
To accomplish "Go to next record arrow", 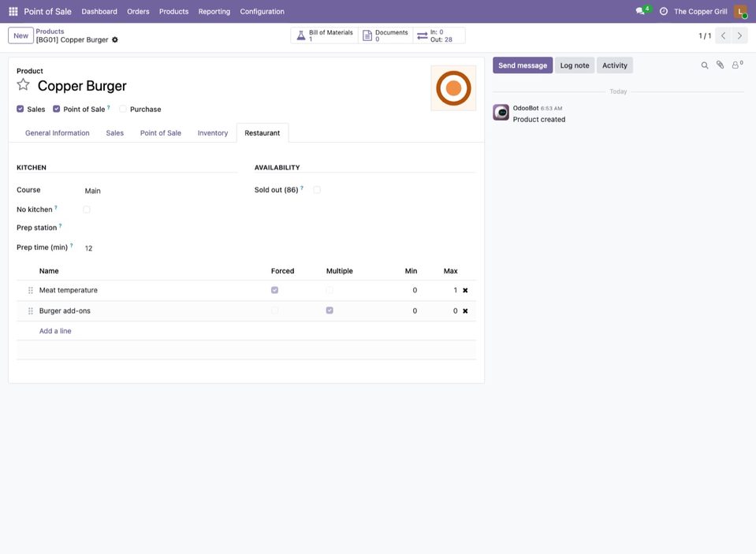I will coord(739,35).
